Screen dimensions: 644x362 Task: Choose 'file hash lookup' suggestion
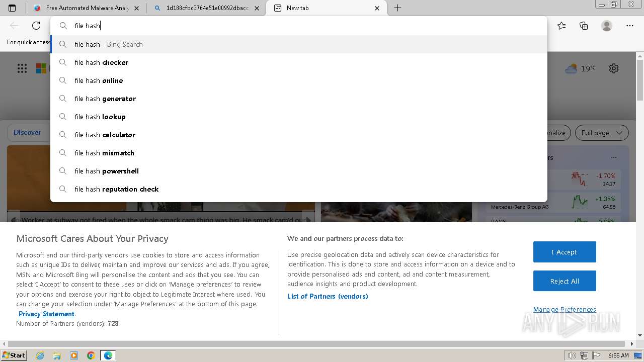[298, 117]
